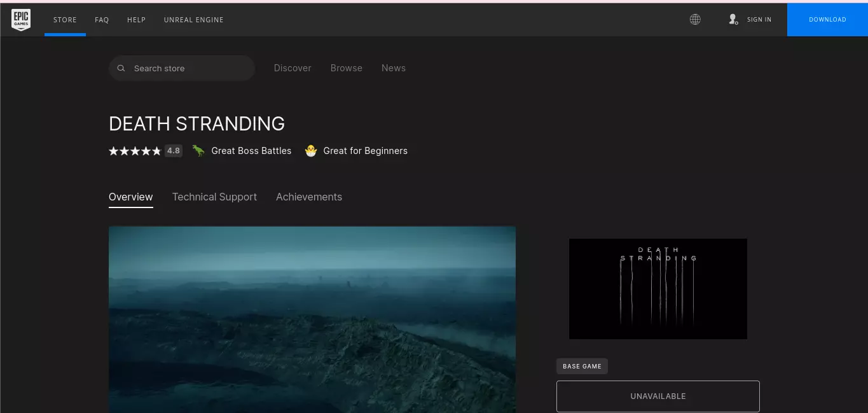Click the Great for Beginners label
The height and width of the screenshot is (413, 868).
click(x=366, y=151)
